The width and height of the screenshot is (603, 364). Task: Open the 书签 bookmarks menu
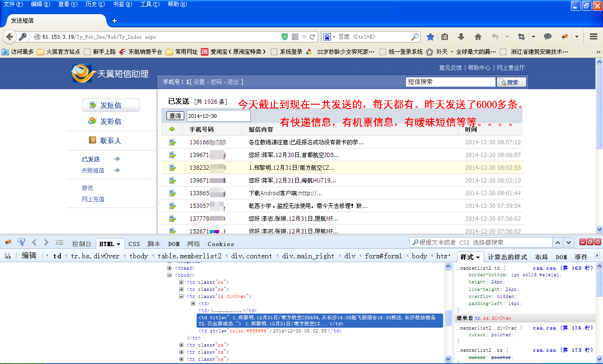pos(123,4)
